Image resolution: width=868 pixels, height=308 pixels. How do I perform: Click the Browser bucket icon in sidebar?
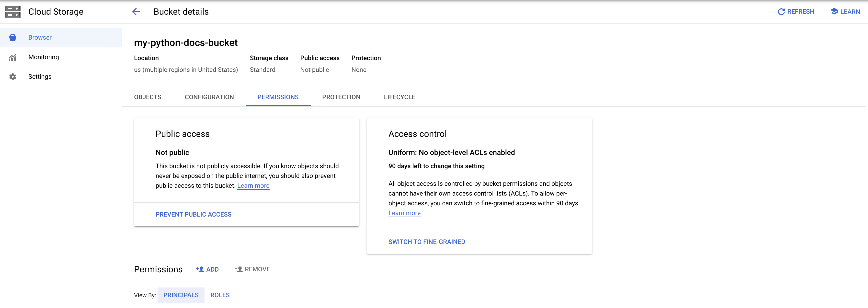click(x=13, y=37)
